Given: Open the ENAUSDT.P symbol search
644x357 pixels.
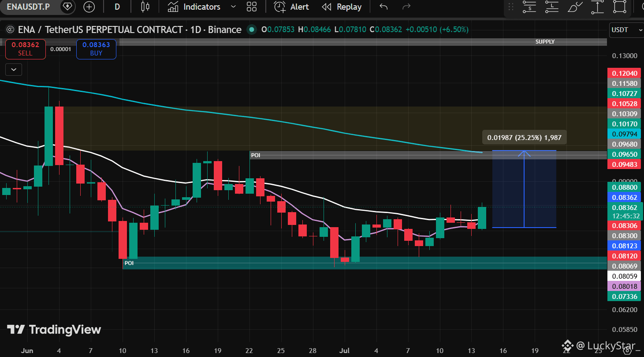Looking at the screenshot, I should [28, 7].
